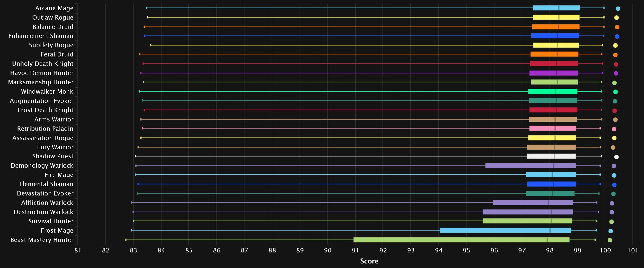Click the Windwalker Monk outlier dot
This screenshot has width=644, height=268.
615,92
